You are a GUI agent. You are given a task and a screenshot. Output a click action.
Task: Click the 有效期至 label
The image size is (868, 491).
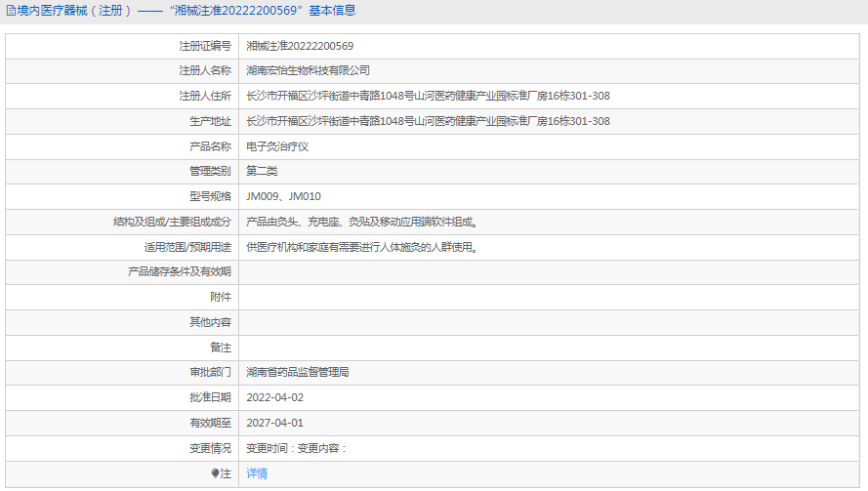coord(210,423)
